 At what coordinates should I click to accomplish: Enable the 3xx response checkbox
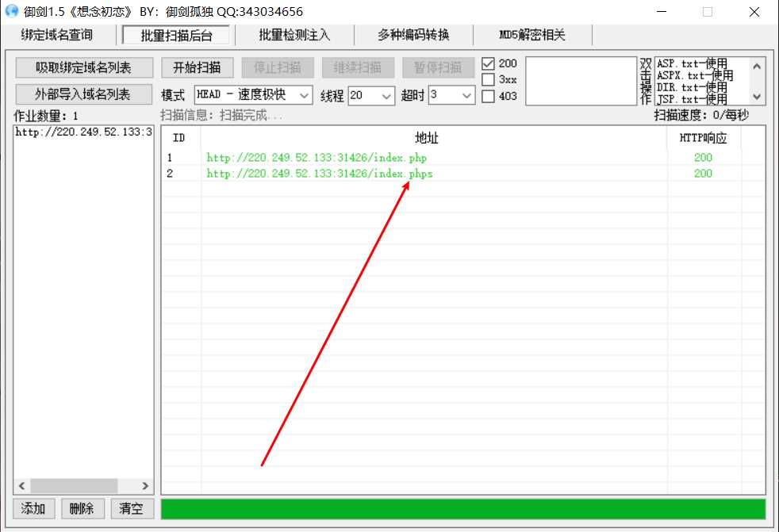pos(489,79)
